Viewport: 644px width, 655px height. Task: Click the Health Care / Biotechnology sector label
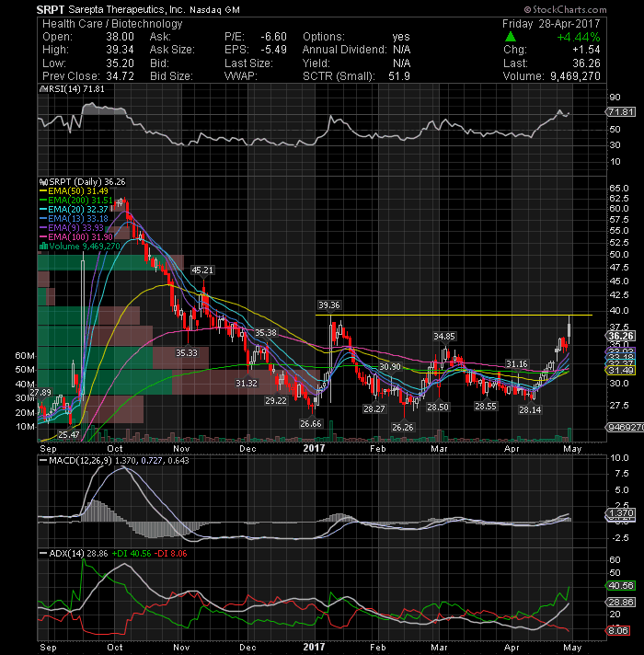click(112, 24)
